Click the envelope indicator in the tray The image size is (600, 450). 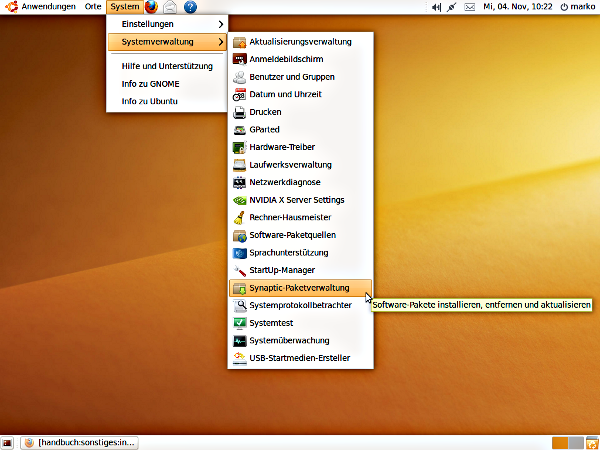coord(470,7)
